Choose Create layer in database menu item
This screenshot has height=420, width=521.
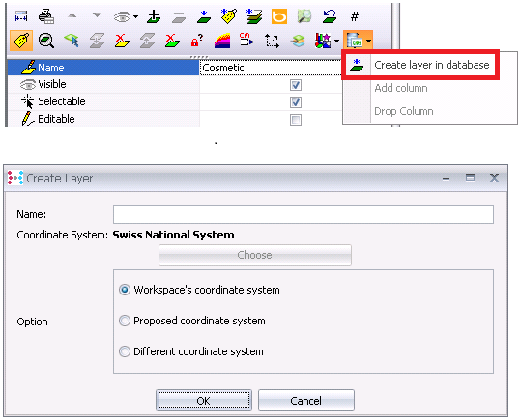(x=420, y=65)
